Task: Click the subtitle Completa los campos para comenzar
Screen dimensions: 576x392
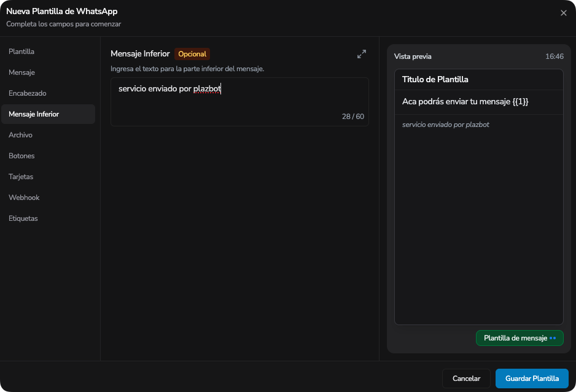Action: tap(63, 24)
